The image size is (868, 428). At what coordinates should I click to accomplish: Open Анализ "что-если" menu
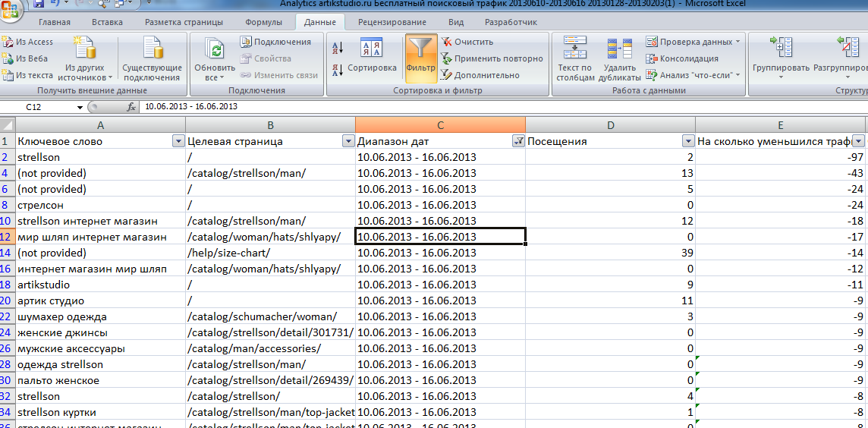point(693,74)
